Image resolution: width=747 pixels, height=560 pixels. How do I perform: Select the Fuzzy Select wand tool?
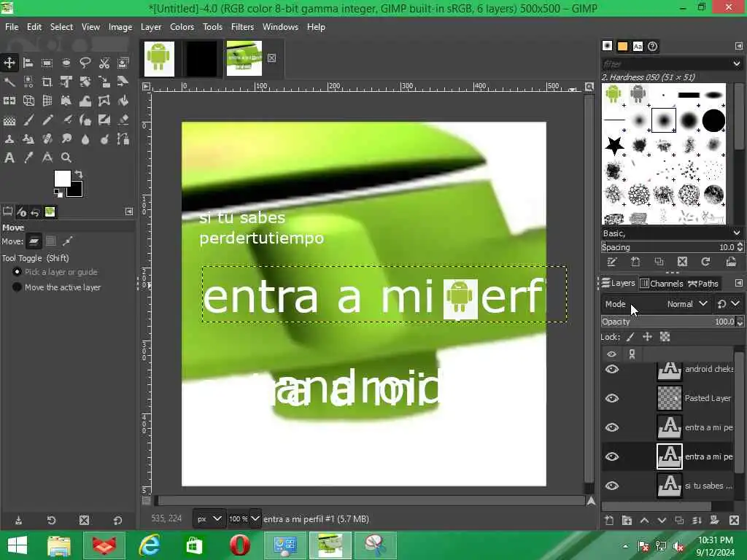click(9, 82)
